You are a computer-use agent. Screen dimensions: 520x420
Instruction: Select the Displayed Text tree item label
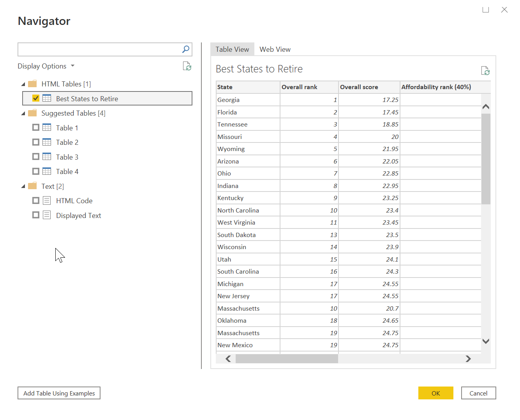point(78,216)
